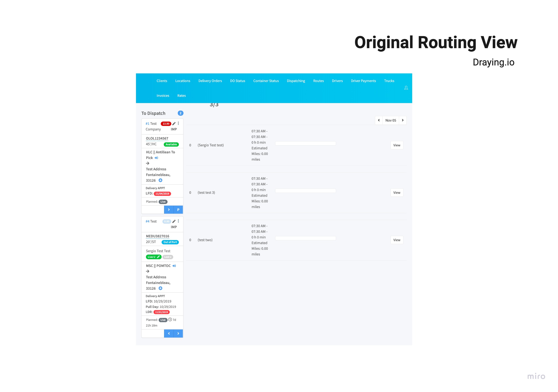Add stop with plus icon on order #4
Viewport: 558px width, 392px height.
[x=160, y=288]
